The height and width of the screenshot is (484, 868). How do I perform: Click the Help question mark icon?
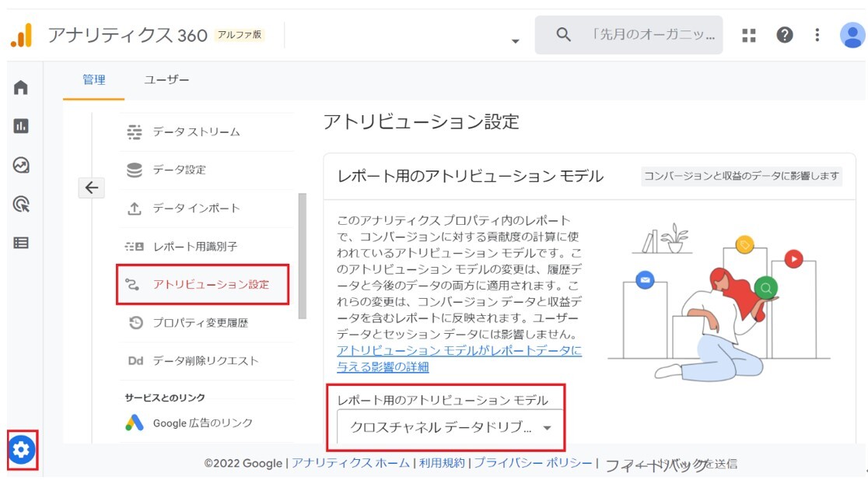tap(785, 35)
